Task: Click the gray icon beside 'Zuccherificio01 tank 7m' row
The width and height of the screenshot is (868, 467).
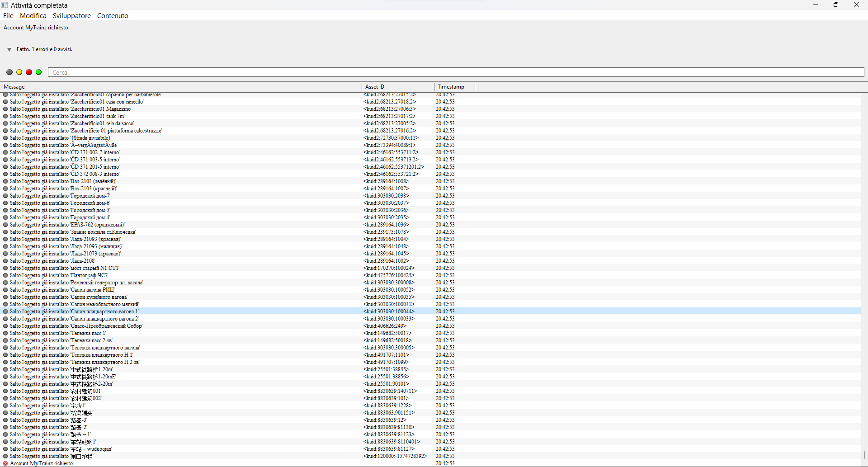Action: (5, 116)
